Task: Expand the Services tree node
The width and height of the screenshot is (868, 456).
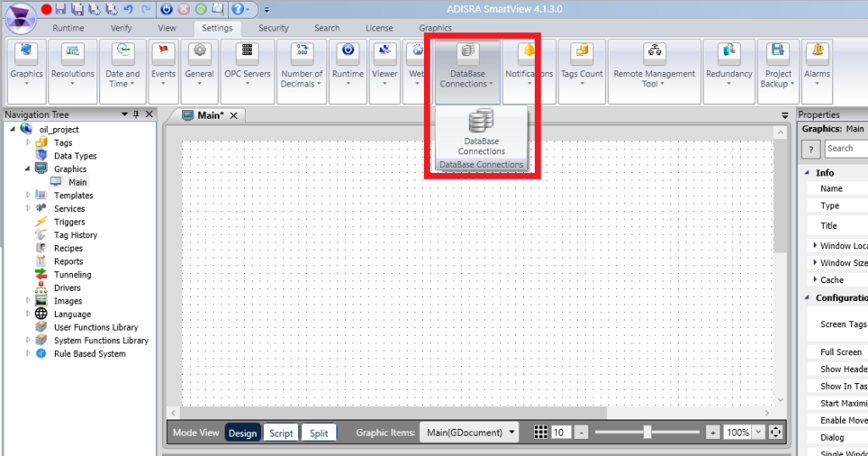Action: coord(28,208)
